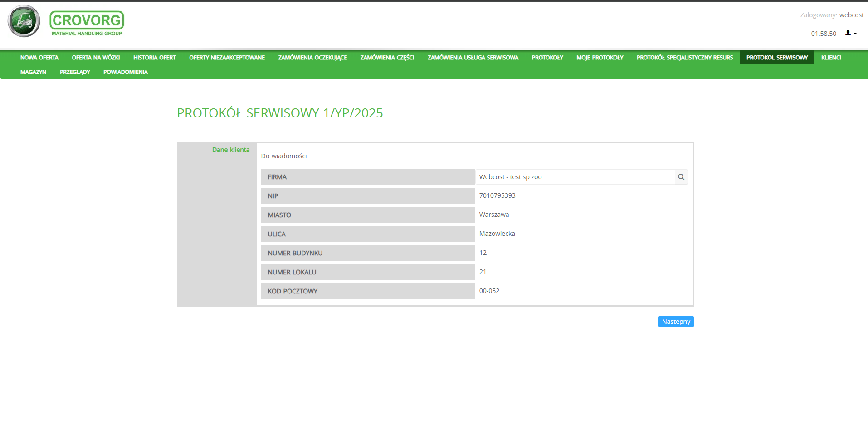Image resolution: width=868 pixels, height=430 pixels.
Task: Open Zamówienia Części page
Action: coord(387,58)
